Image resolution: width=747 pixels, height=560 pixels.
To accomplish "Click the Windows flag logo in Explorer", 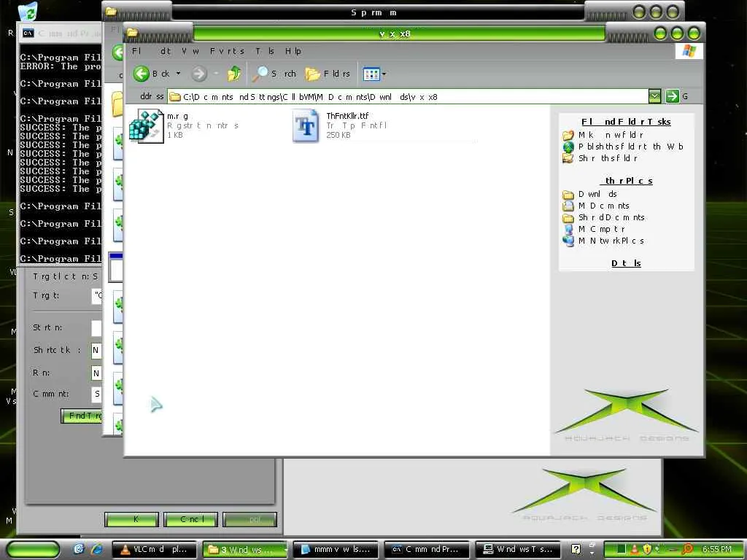I will coord(689,51).
